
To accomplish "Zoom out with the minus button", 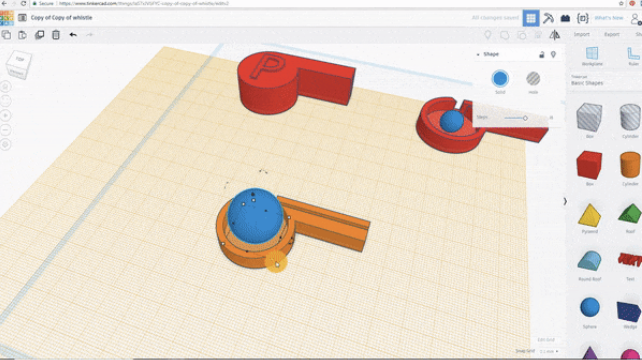I will click(6, 130).
